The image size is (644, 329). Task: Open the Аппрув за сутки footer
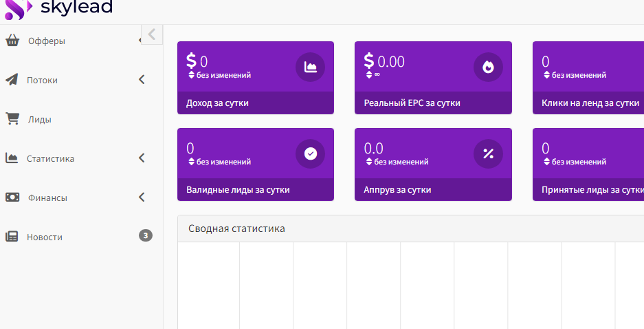pos(433,189)
